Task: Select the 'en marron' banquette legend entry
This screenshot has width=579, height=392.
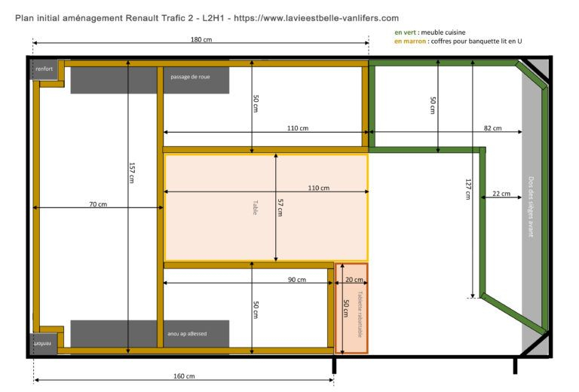Action: [458, 42]
